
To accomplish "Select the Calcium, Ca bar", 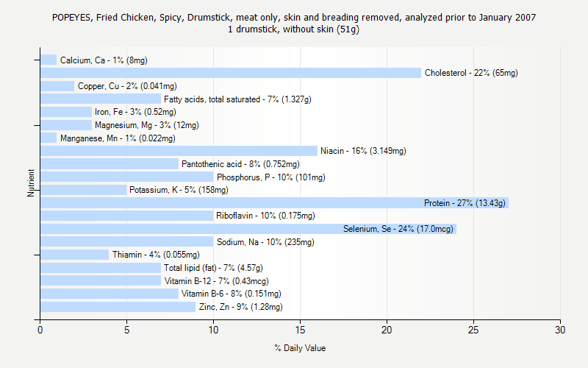I will click(49, 60).
